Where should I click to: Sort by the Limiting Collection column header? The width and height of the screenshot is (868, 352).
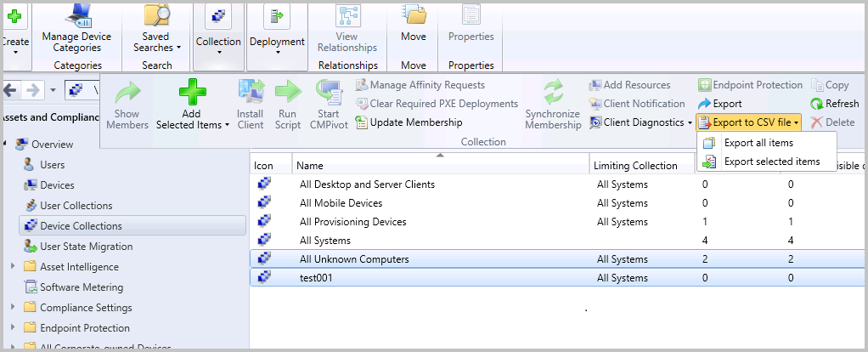635,165
